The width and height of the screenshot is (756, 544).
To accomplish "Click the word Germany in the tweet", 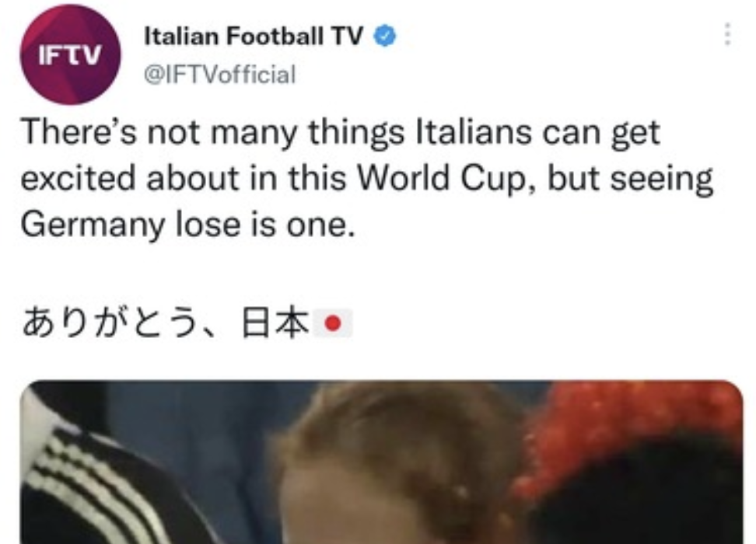I will (93, 225).
